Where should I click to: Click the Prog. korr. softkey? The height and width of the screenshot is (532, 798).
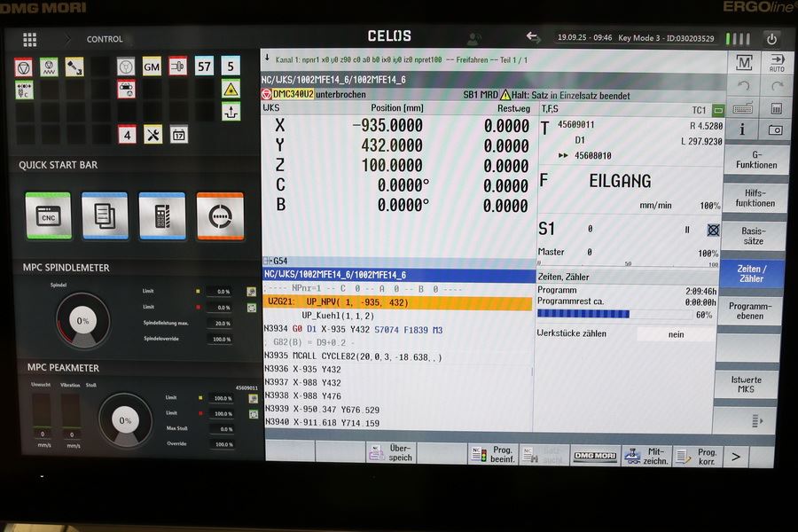tap(698, 457)
